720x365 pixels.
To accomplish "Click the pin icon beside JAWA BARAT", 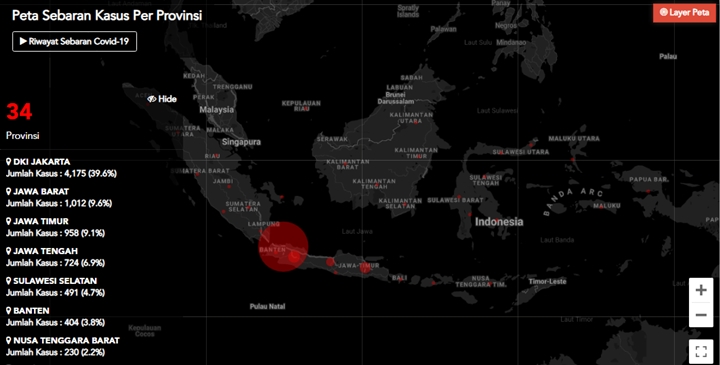I will [x=8, y=191].
